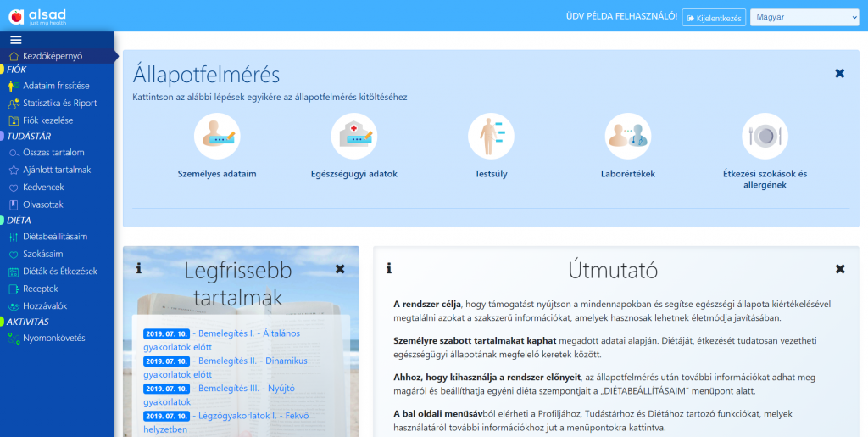Open Testsúly body icon
Screen dimensions: 868x437
(x=491, y=137)
